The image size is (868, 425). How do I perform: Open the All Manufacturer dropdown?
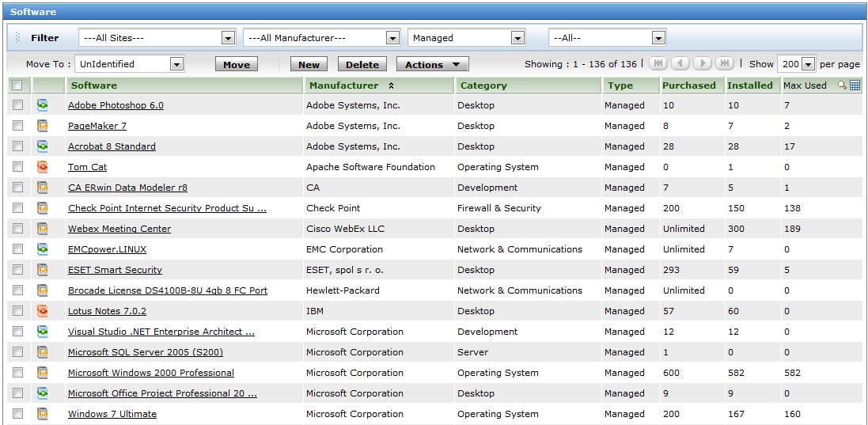click(321, 38)
